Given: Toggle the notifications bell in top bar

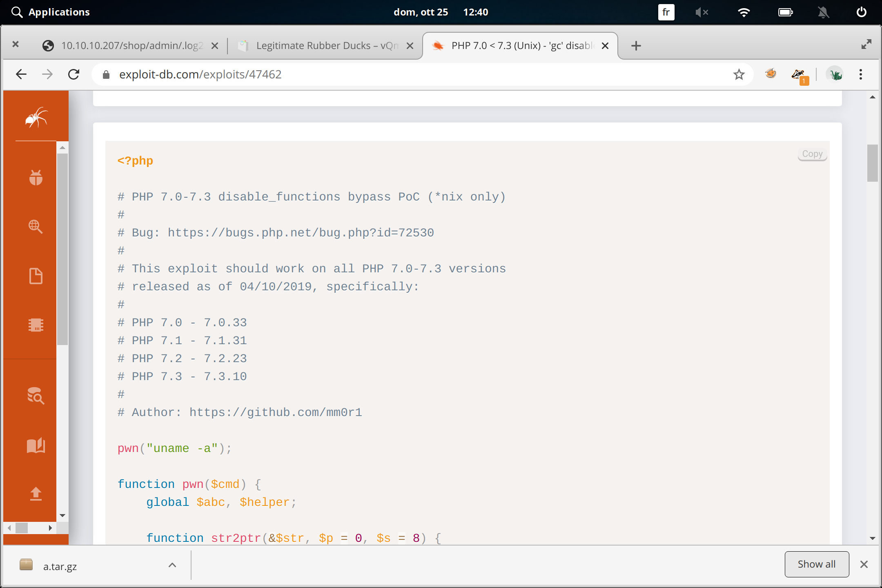Looking at the screenshot, I should pos(823,12).
